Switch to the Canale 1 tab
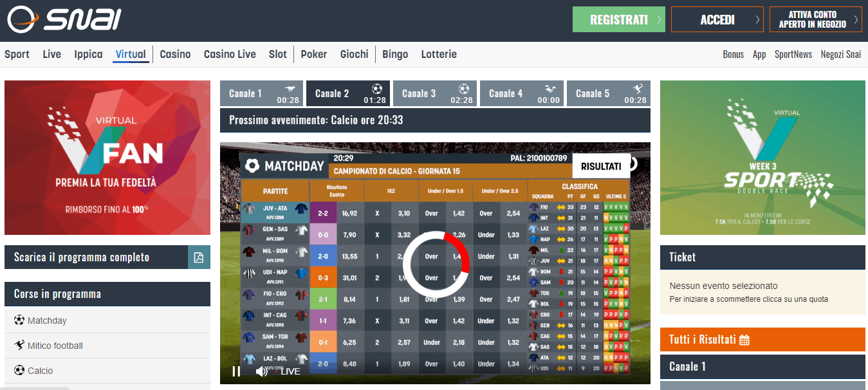 261,93
